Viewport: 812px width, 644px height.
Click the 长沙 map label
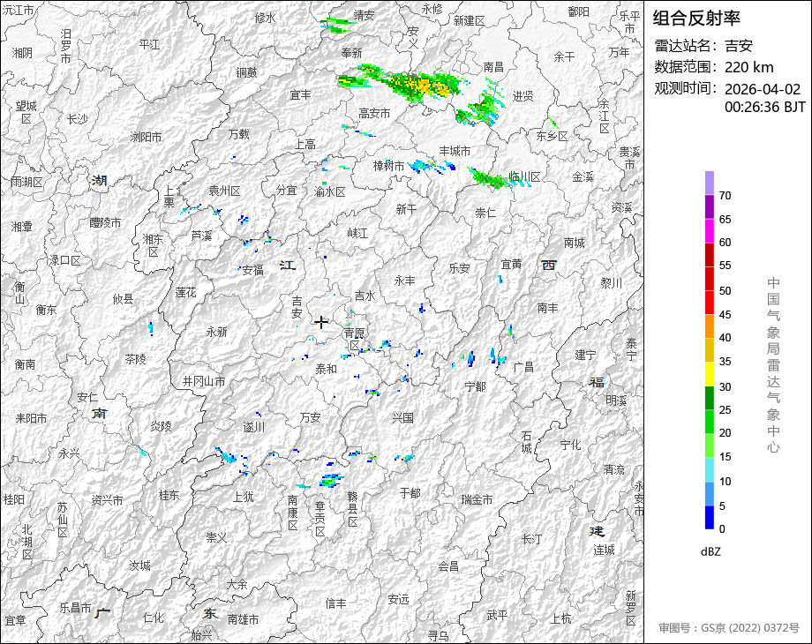(x=78, y=120)
